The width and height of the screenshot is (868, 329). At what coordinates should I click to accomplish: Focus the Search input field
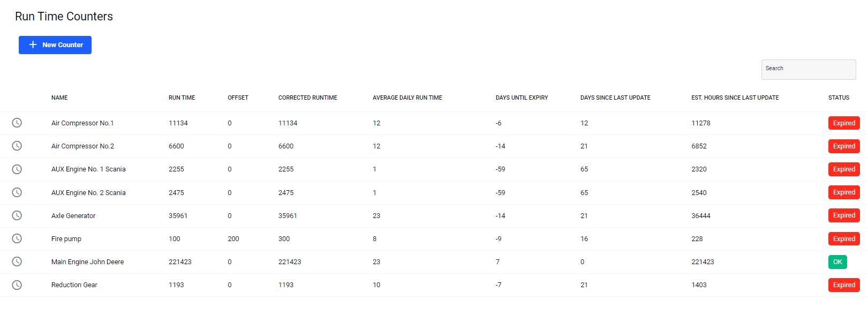pos(809,70)
